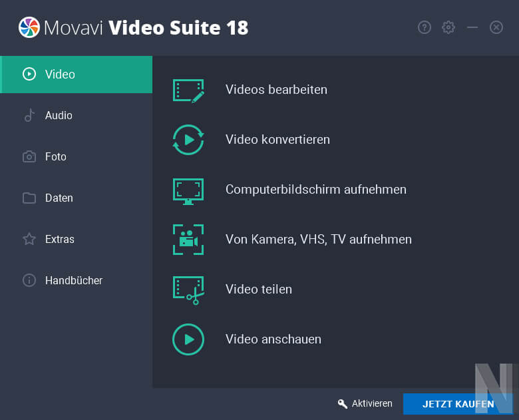519x420 pixels.
Task: Click the key icon beside Aktivieren
Action: [343, 404]
